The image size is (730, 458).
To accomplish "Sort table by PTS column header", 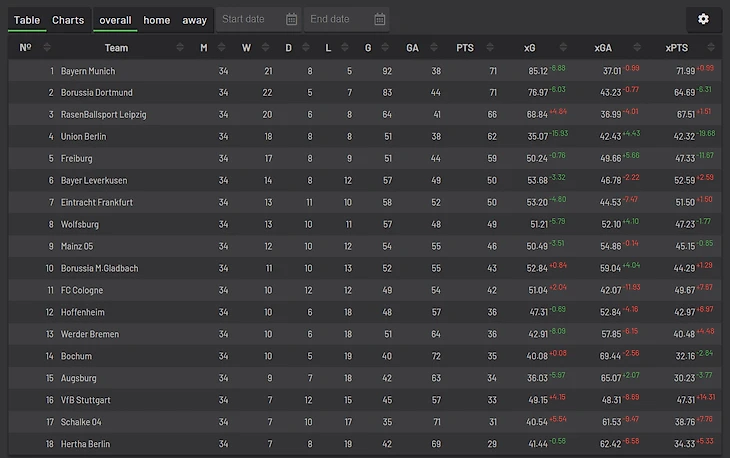I will click(465, 47).
